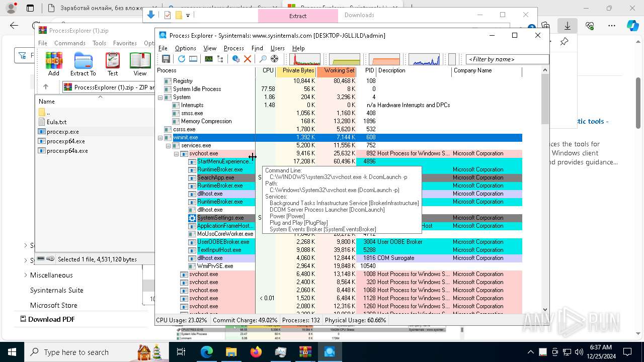Open the Windows Start menu
This screenshot has height=362, width=644.
click(12, 352)
